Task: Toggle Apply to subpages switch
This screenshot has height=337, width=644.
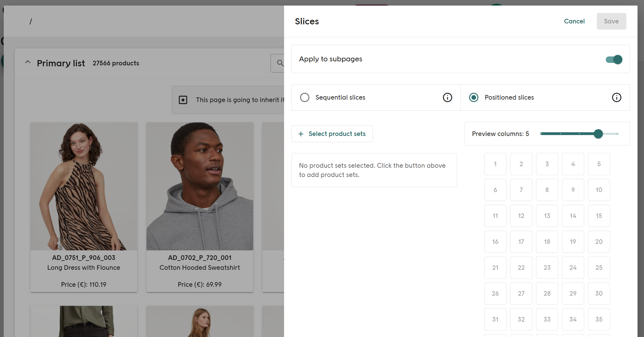Action: click(x=614, y=59)
